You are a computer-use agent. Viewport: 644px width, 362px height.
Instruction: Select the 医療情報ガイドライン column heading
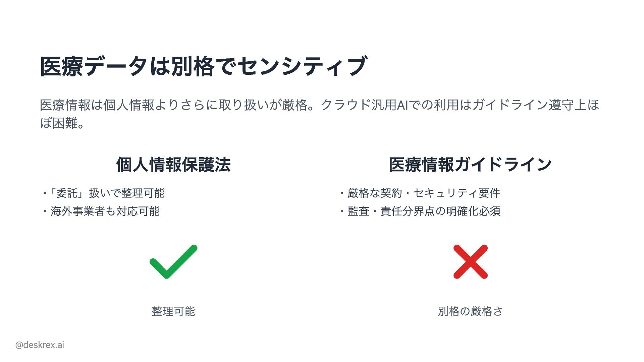tap(470, 165)
